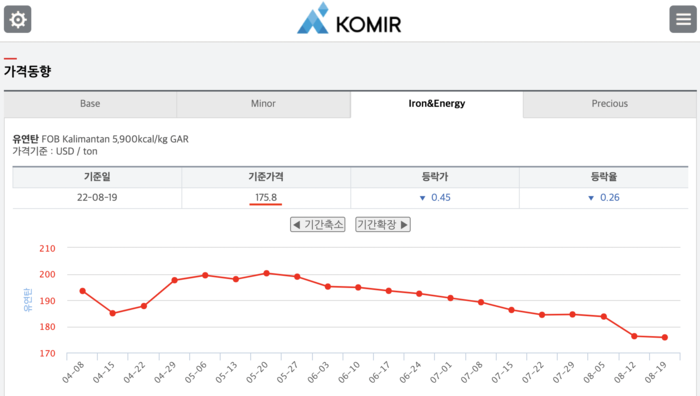Screen dimensions: 700x396
Task: Click the 22-08-19 date cell
Action: pyautogui.click(x=97, y=198)
